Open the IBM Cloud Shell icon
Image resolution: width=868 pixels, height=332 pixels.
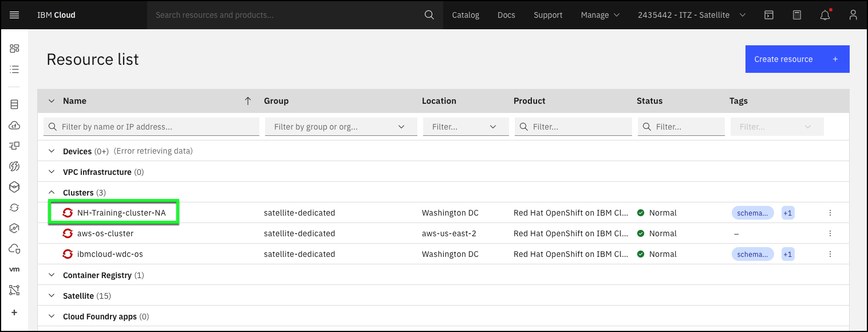coord(769,15)
